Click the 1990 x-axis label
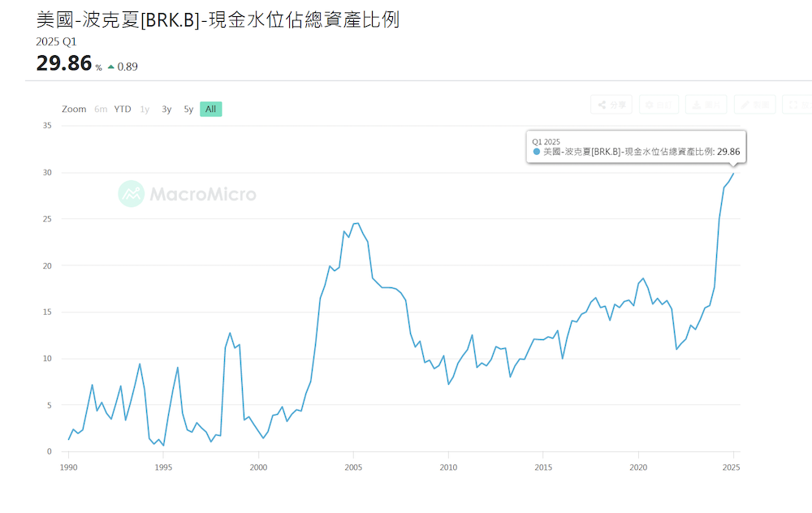Image resolution: width=812 pixels, height=513 pixels. [x=68, y=468]
